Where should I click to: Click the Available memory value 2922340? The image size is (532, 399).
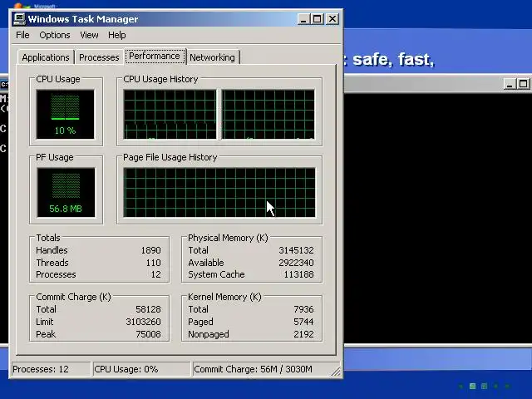pos(296,263)
